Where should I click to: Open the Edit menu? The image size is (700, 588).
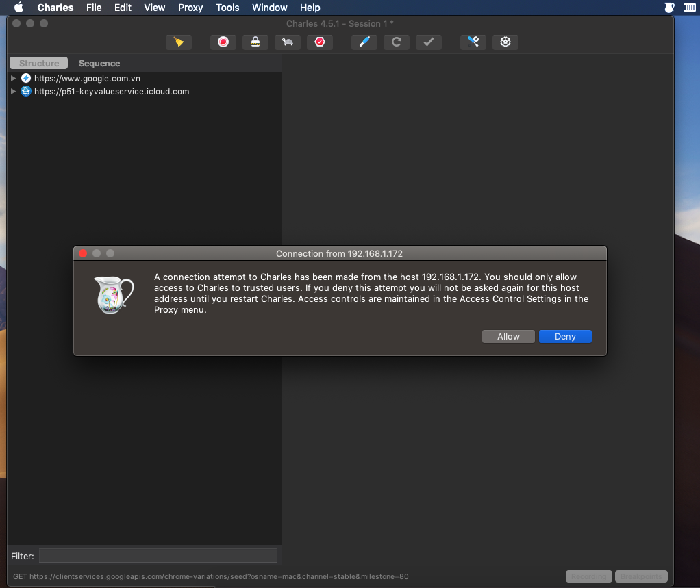(x=123, y=8)
